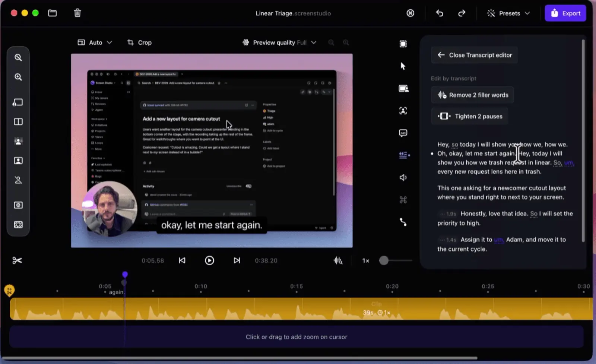Click Tighten 2 pauses

point(469,116)
